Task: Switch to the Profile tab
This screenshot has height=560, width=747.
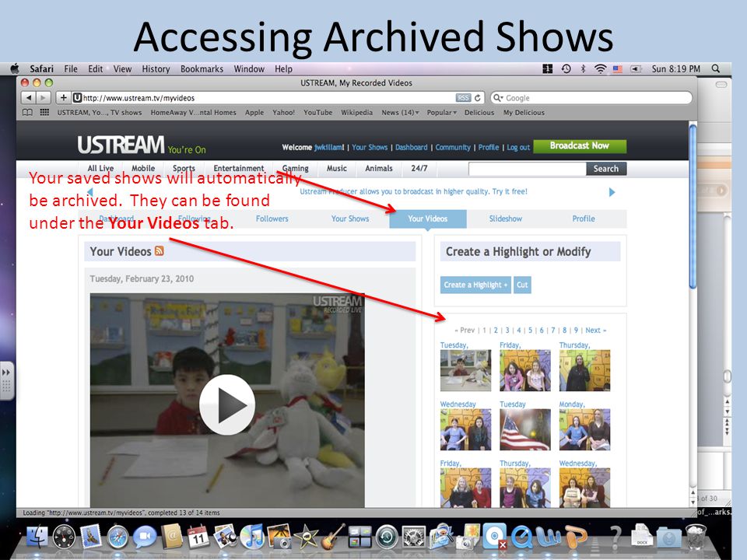Action: point(584,219)
